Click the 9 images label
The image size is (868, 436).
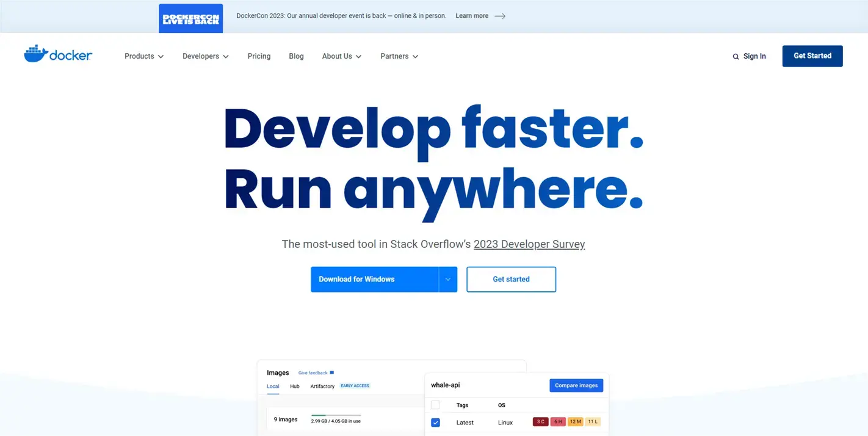(286, 420)
